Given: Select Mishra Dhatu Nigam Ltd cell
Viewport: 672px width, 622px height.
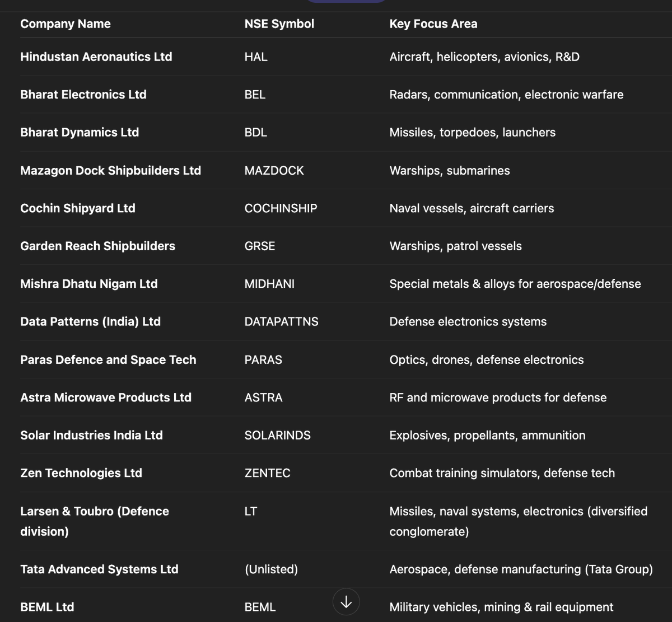Looking at the screenshot, I should pos(89,284).
